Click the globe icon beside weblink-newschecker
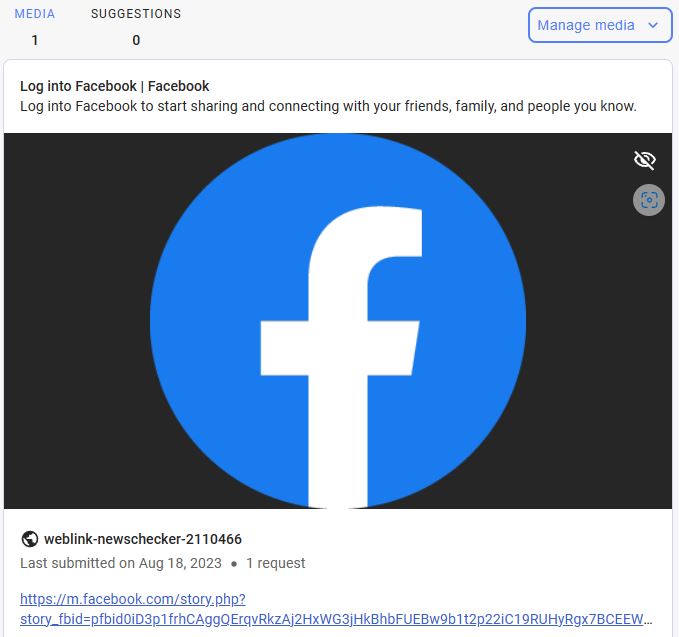This screenshot has width=679, height=637. [x=29, y=539]
